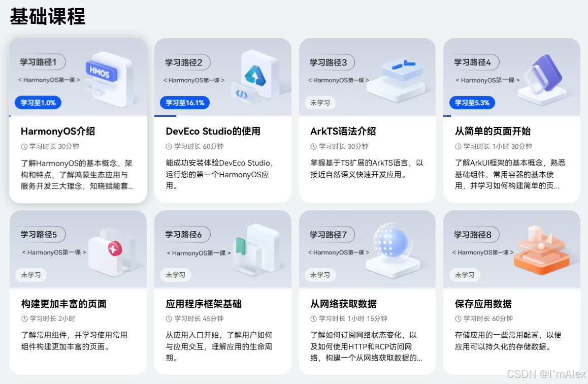Click description starting 掌握基于TS扩展的ArkTS语言

tap(367, 169)
